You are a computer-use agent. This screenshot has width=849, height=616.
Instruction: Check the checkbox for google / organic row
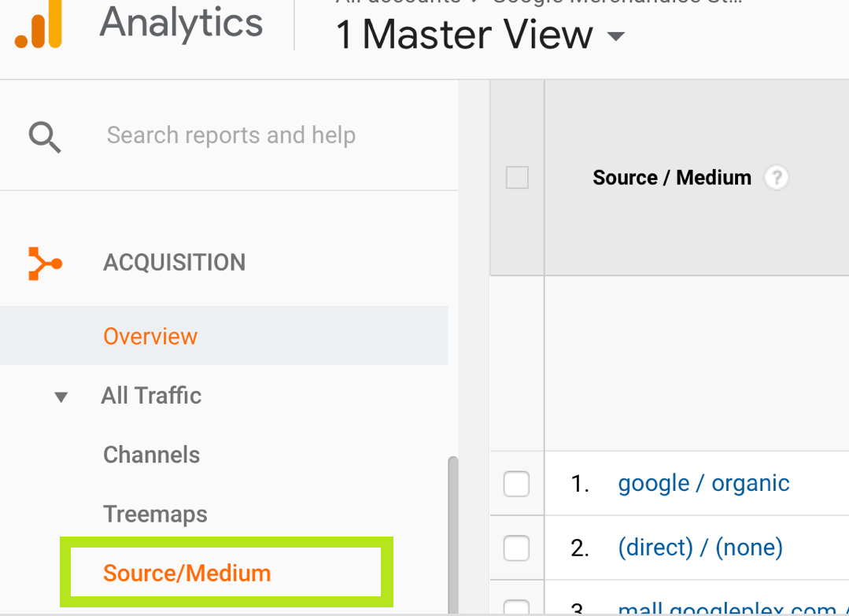point(516,484)
